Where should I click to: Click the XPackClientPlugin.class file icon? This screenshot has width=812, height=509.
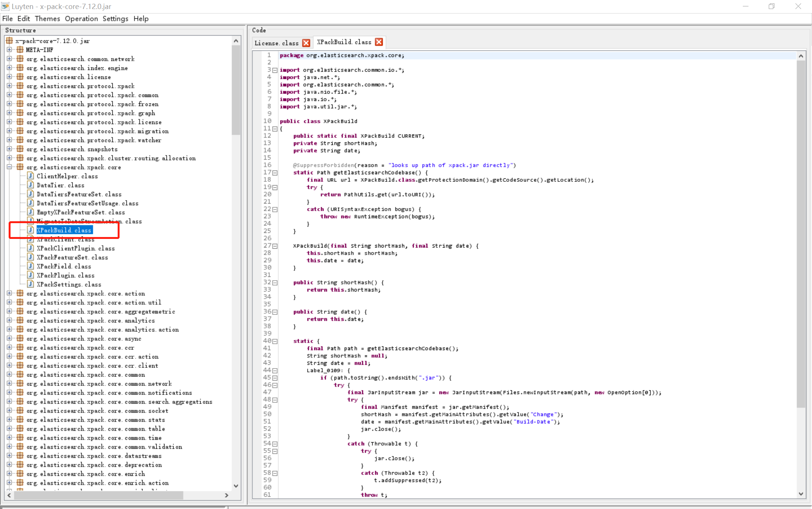click(x=31, y=248)
